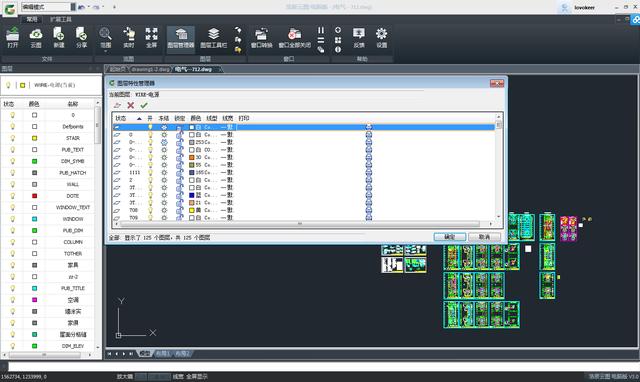Confirm the dialog with 确定 button
The width and height of the screenshot is (640, 382).
coord(449,237)
